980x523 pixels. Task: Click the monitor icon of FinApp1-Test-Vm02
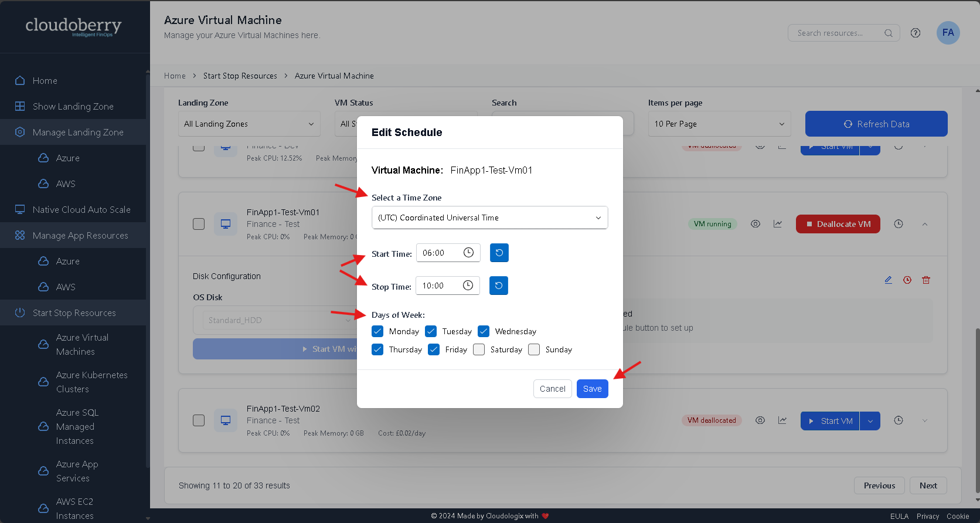(226, 420)
